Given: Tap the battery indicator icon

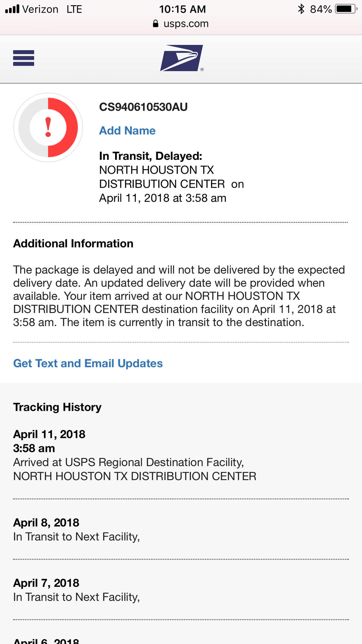Looking at the screenshot, I should (346, 9).
